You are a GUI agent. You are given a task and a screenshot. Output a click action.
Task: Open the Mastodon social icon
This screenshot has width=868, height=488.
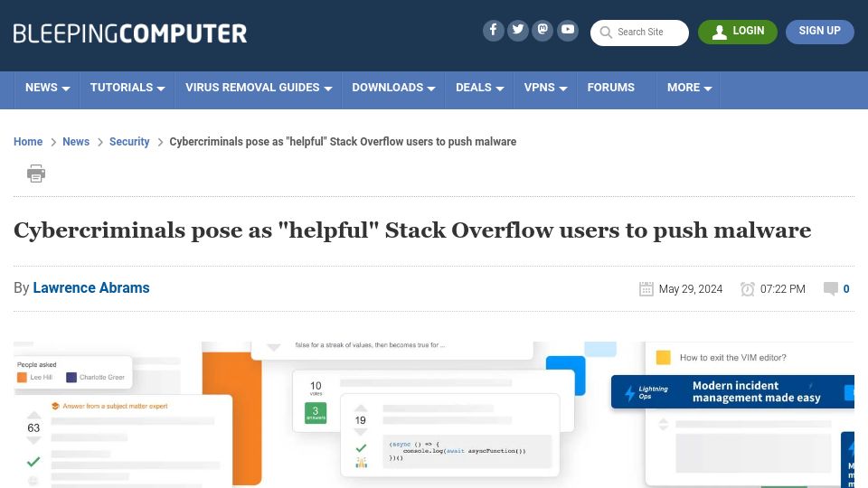point(543,31)
